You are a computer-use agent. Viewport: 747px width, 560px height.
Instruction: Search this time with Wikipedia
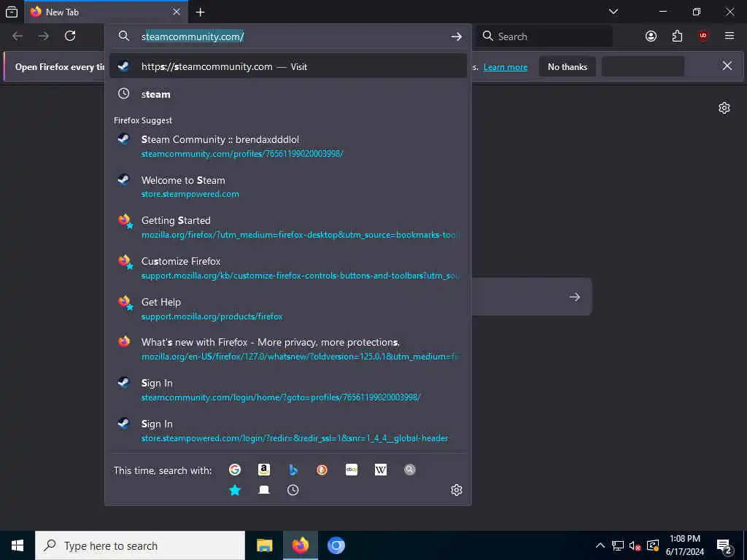[381, 470]
